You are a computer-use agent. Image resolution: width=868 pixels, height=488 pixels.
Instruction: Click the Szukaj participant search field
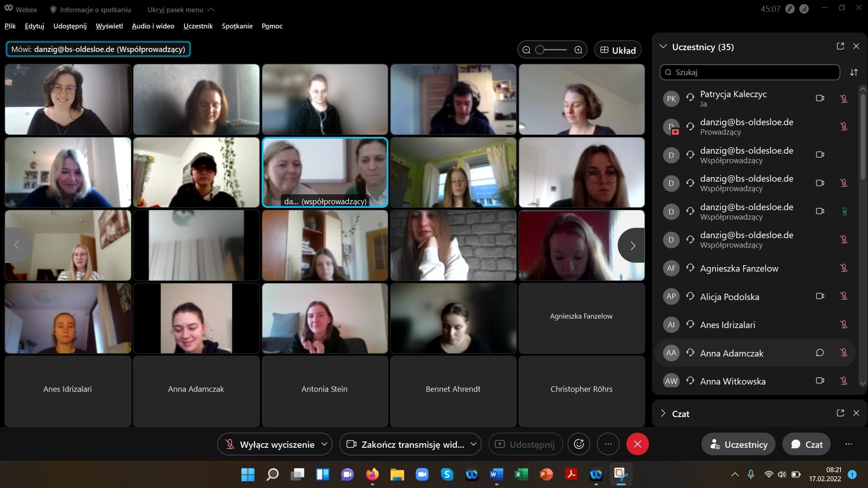tap(750, 72)
